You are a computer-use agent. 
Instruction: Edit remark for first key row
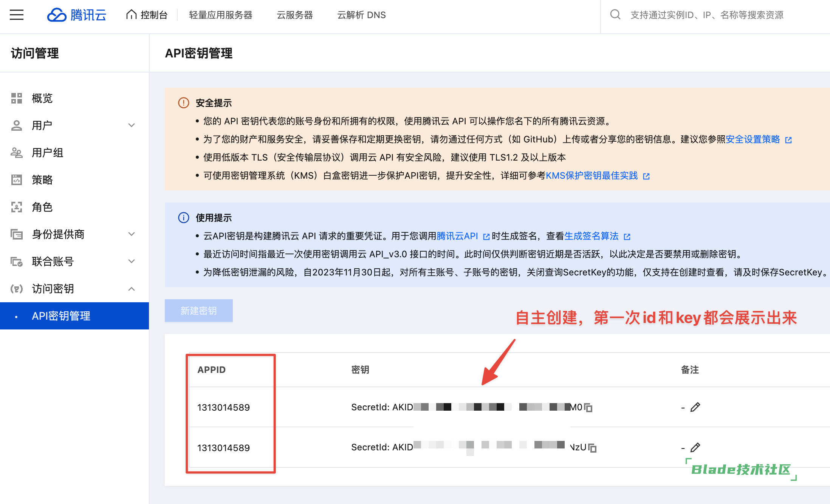pyautogui.click(x=695, y=407)
